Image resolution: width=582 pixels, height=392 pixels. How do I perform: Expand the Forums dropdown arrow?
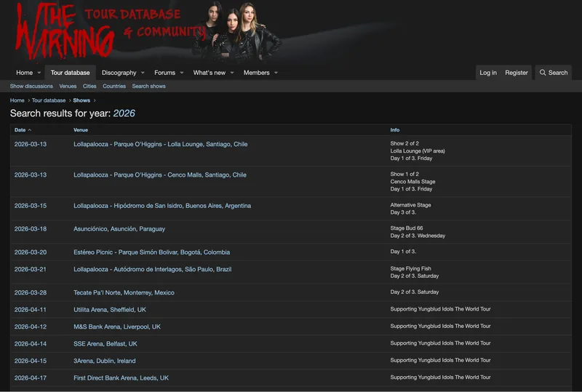point(181,73)
